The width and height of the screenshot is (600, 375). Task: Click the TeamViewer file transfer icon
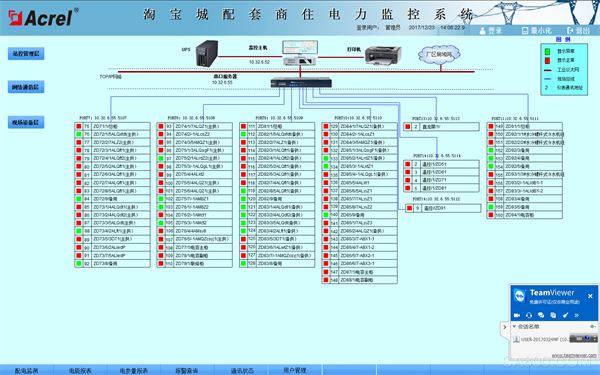[x=553, y=315]
